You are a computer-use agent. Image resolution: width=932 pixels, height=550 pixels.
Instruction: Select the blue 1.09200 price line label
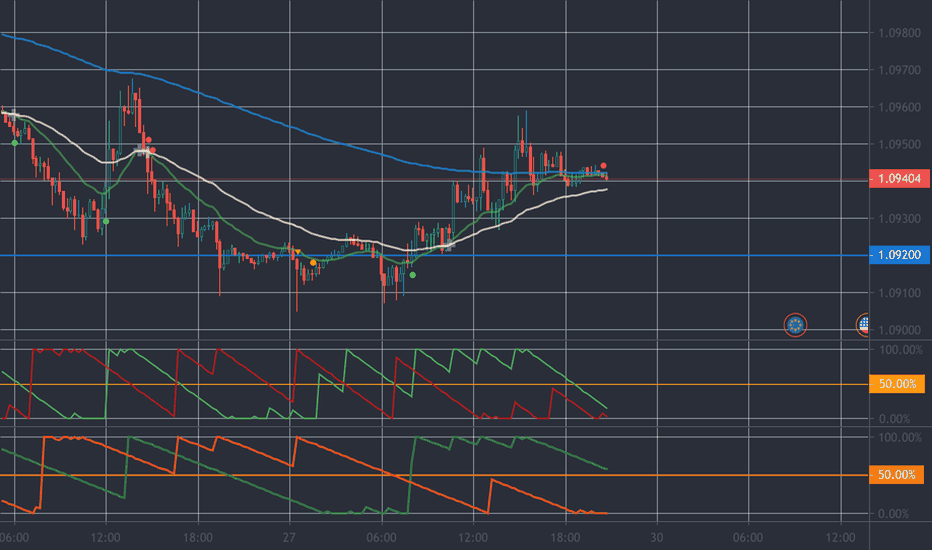point(899,255)
